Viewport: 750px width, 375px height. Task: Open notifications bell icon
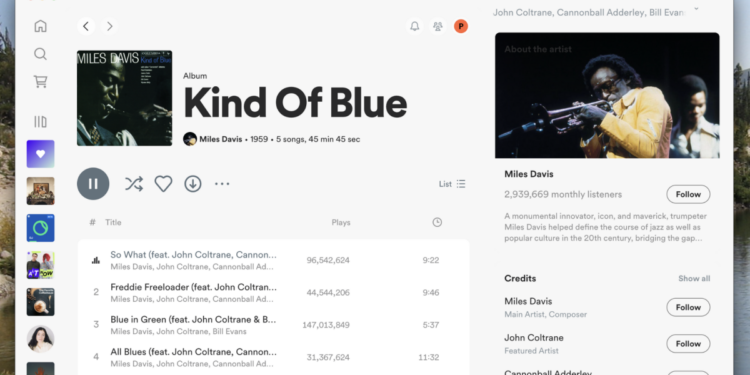click(415, 26)
